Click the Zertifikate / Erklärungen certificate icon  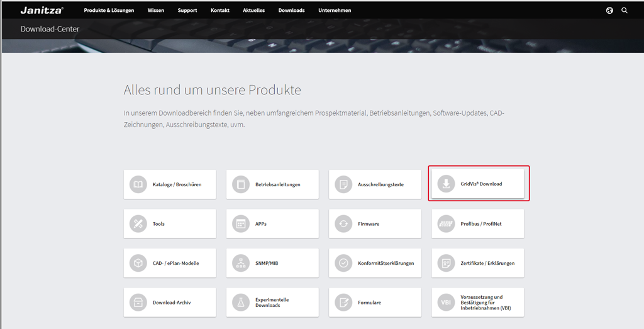tap(446, 263)
